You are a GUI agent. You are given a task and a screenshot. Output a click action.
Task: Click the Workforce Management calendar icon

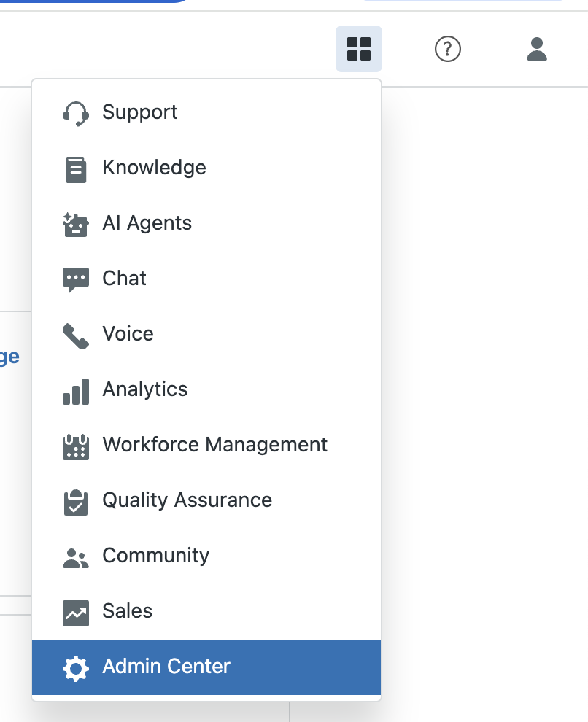(75, 444)
